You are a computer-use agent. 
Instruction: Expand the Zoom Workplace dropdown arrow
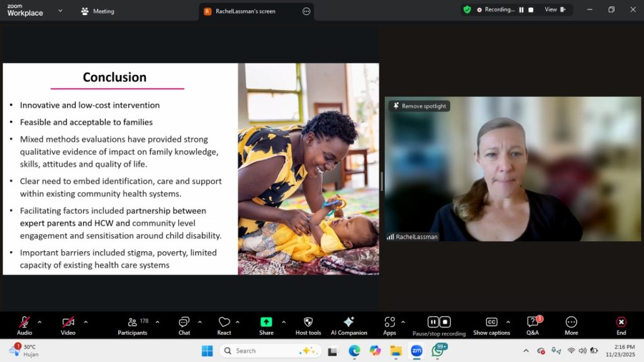point(60,11)
